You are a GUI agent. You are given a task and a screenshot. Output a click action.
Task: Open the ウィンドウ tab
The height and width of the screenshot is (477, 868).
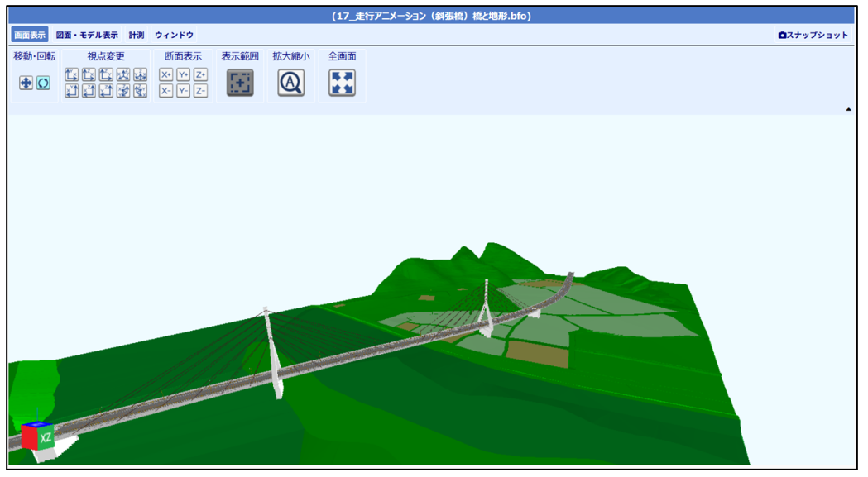click(x=174, y=36)
